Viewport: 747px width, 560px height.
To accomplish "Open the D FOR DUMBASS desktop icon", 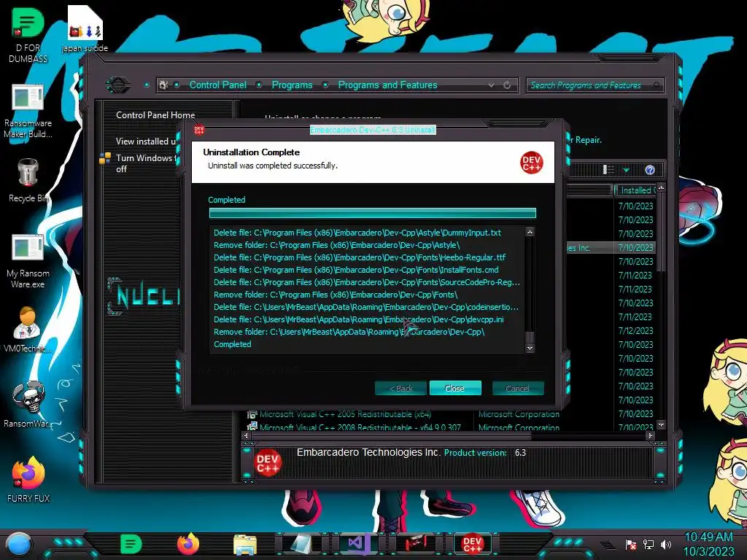I will point(28,35).
